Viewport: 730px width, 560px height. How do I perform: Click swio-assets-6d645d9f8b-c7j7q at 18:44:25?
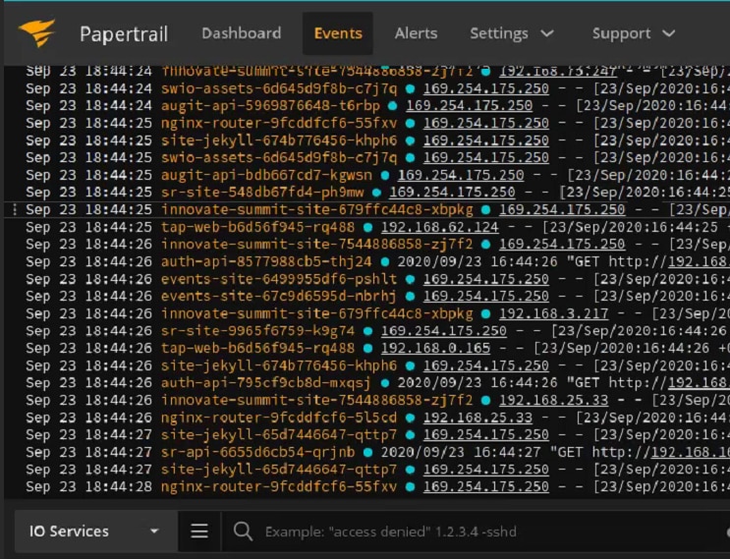pyautogui.click(x=279, y=158)
